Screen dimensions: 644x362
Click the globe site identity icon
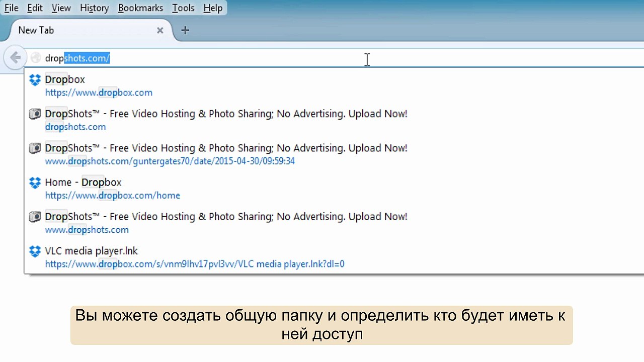coord(36,58)
